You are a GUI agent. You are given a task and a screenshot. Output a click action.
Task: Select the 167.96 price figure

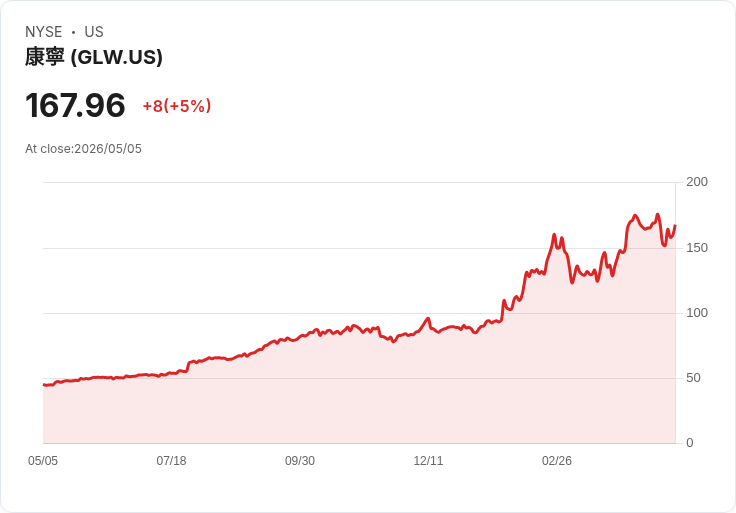pos(75,105)
